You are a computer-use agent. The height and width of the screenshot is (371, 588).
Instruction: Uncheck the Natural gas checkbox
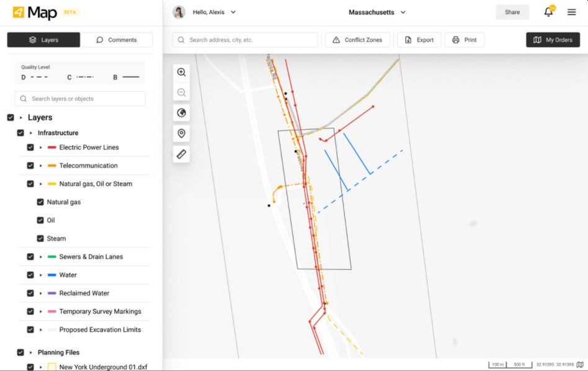[x=40, y=202]
